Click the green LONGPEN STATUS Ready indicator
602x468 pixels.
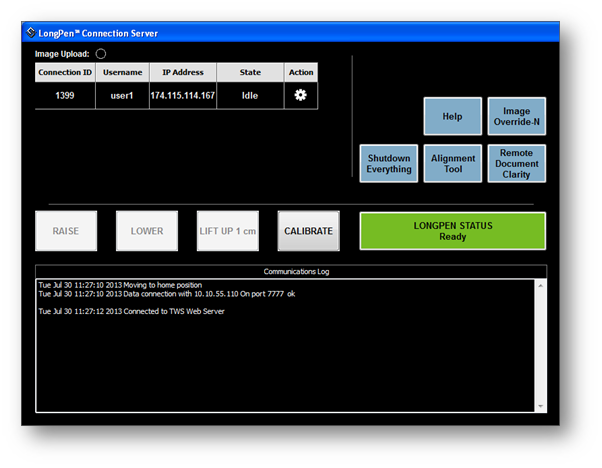pos(453,231)
